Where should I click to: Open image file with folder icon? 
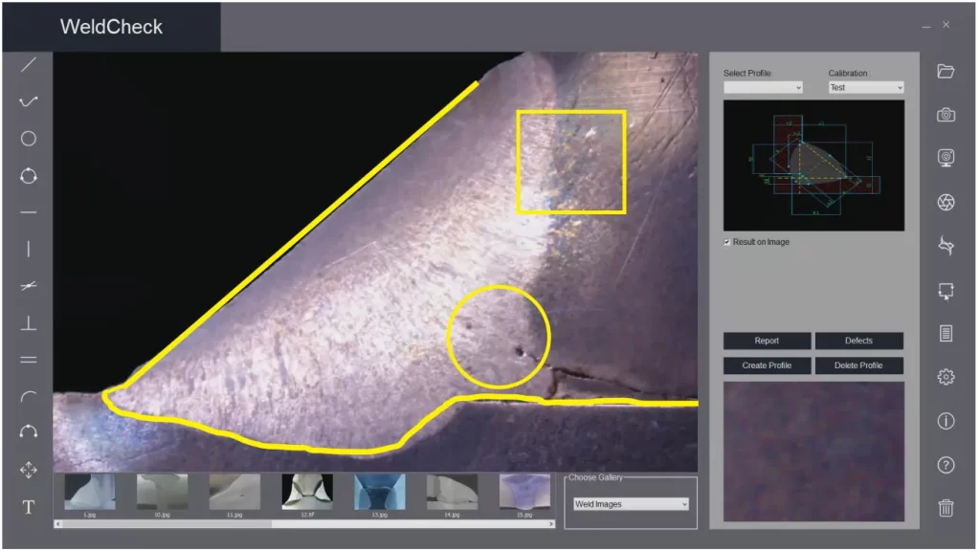point(946,71)
